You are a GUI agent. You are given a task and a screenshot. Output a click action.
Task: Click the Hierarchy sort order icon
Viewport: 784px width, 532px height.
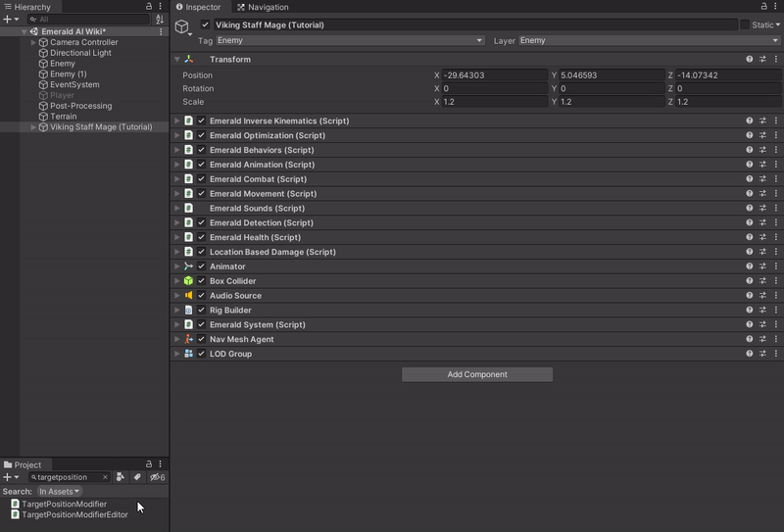(160, 20)
